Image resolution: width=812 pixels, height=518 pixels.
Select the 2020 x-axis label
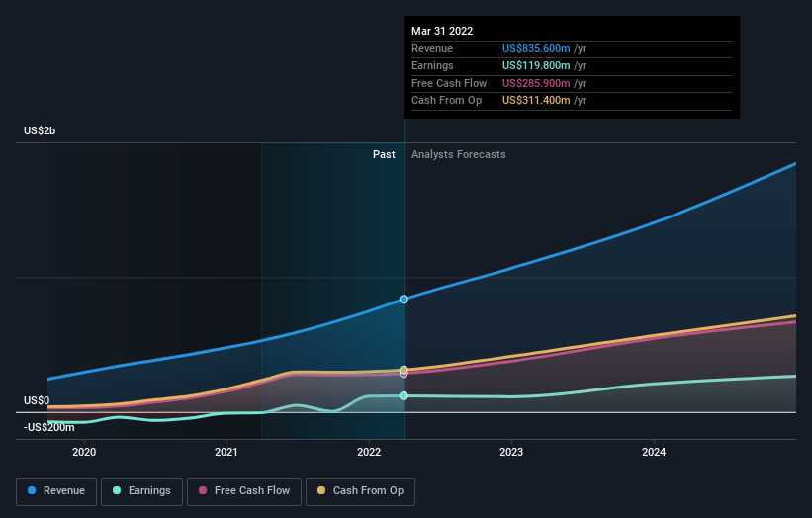[x=84, y=452]
